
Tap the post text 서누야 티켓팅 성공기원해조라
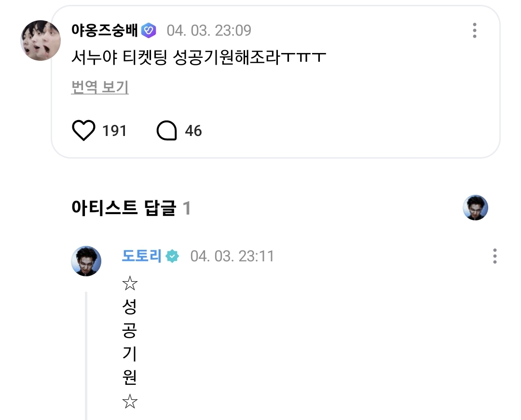(x=199, y=57)
